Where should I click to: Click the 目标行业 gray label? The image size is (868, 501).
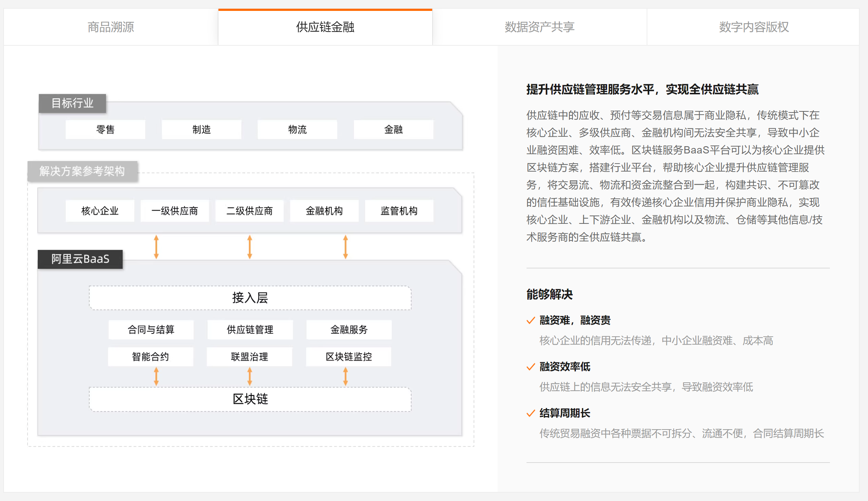(72, 103)
